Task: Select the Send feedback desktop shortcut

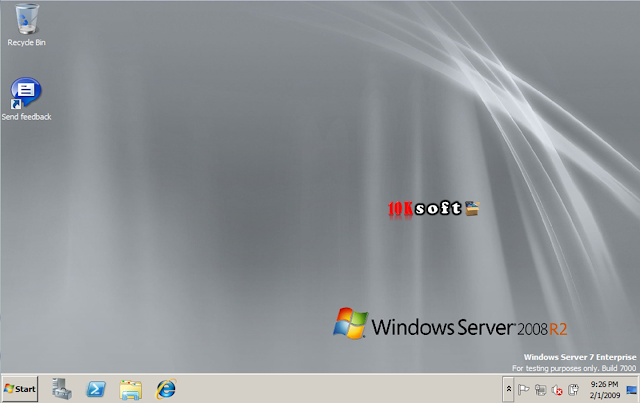Action: [x=26, y=99]
